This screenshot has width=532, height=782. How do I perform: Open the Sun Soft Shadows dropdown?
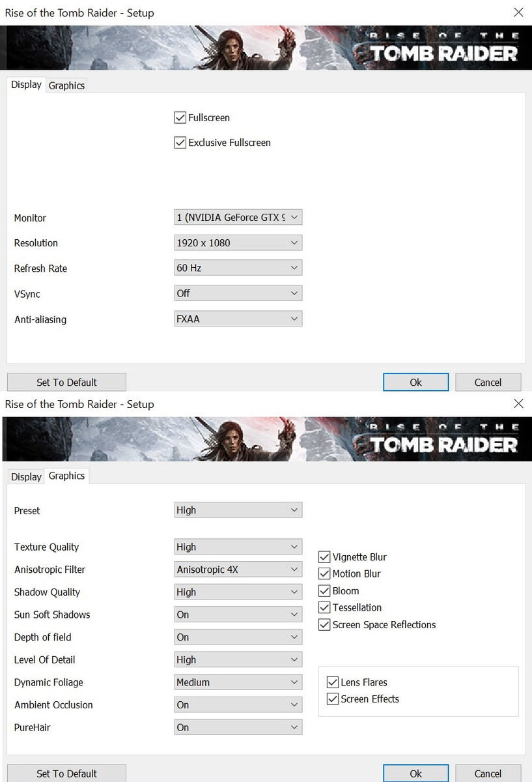[238, 615]
